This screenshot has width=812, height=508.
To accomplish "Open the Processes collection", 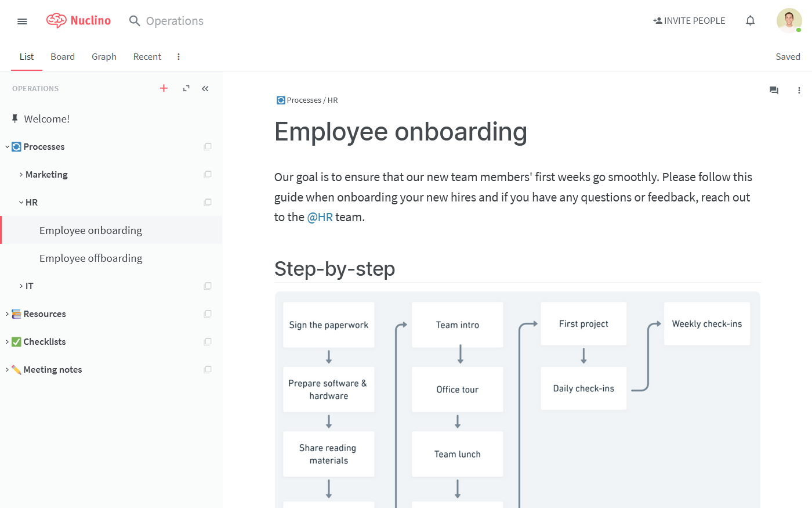I will [44, 147].
